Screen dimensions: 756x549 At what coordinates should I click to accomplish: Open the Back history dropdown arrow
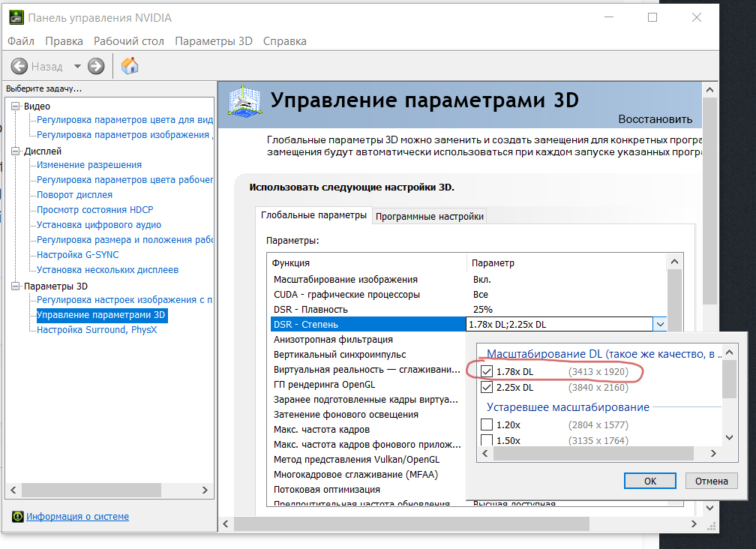tap(77, 66)
